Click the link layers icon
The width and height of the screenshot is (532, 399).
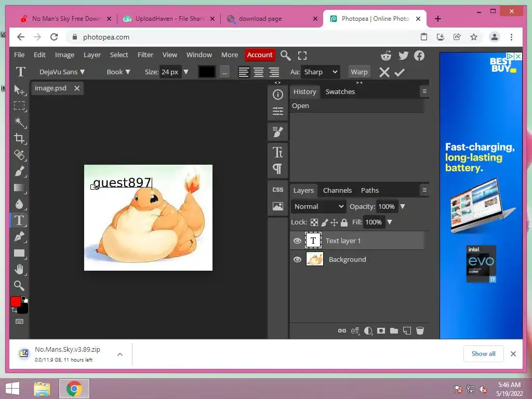(x=342, y=330)
